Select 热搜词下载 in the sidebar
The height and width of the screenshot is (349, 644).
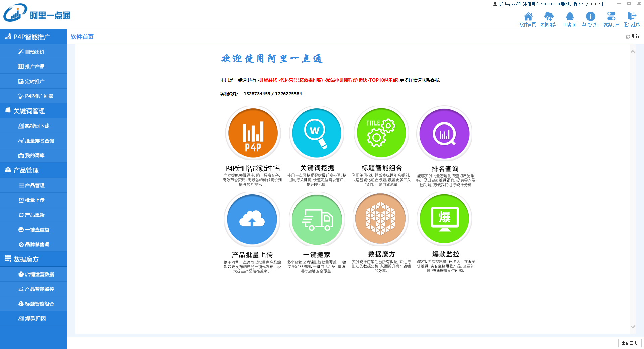34,126
